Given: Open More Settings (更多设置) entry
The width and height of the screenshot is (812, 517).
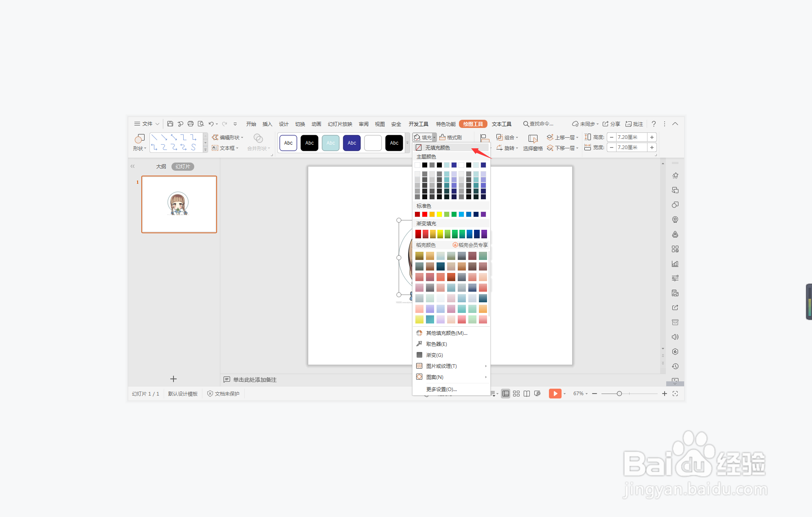Looking at the screenshot, I should coord(451,389).
